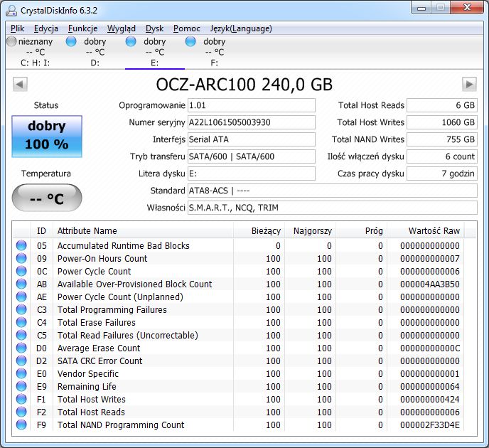The height and width of the screenshot is (448, 489).
Task: Click the dobry 100 % health status button
Action: click(x=47, y=137)
